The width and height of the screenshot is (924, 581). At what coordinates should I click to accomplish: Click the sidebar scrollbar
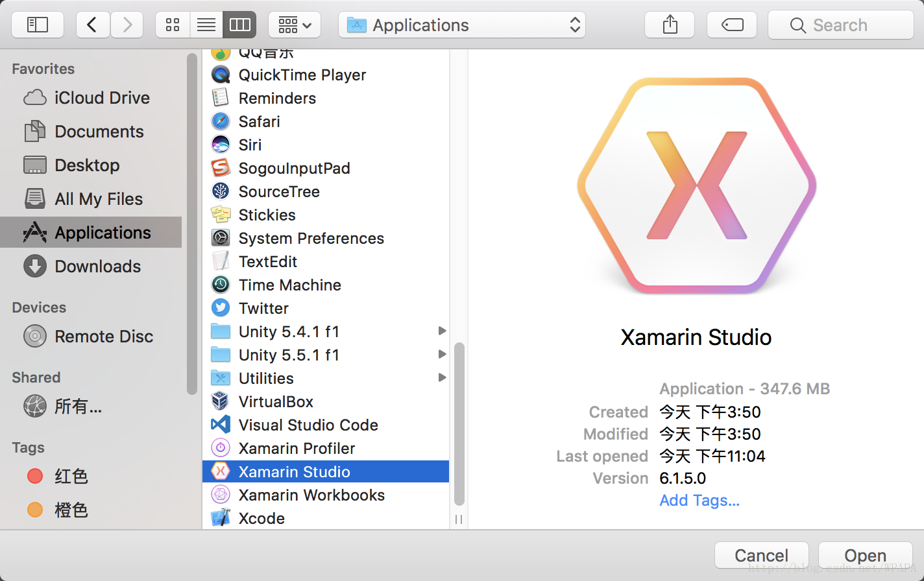tap(191, 224)
